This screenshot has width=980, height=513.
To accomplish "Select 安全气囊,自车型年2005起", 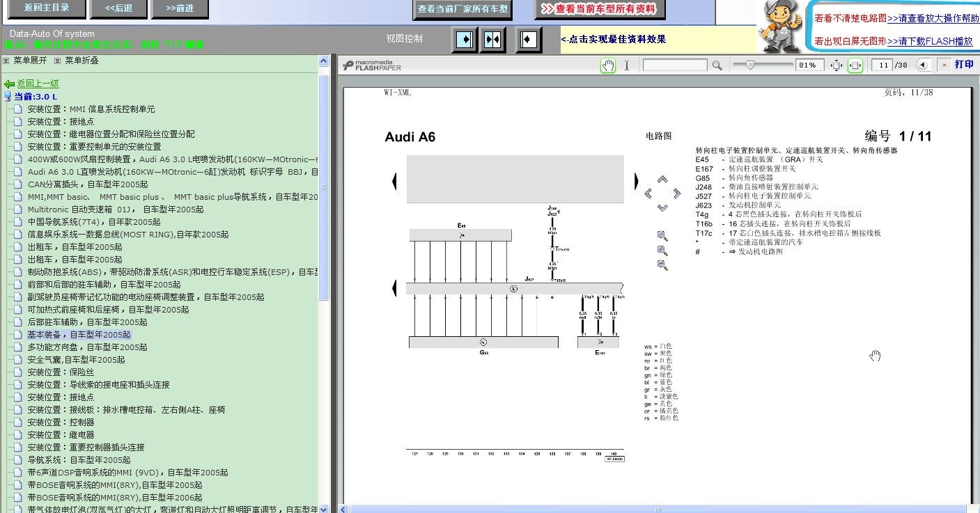I will (76, 360).
